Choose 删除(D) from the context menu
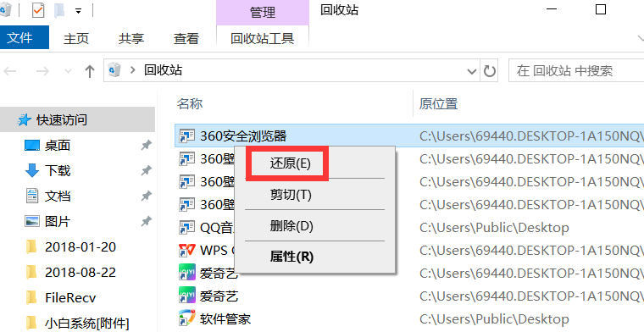Viewport: 644px width, 332px height. click(x=291, y=226)
